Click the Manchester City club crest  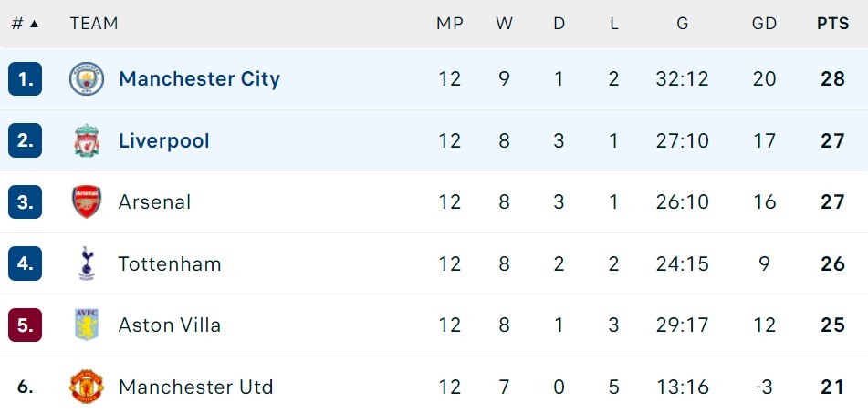(x=87, y=79)
